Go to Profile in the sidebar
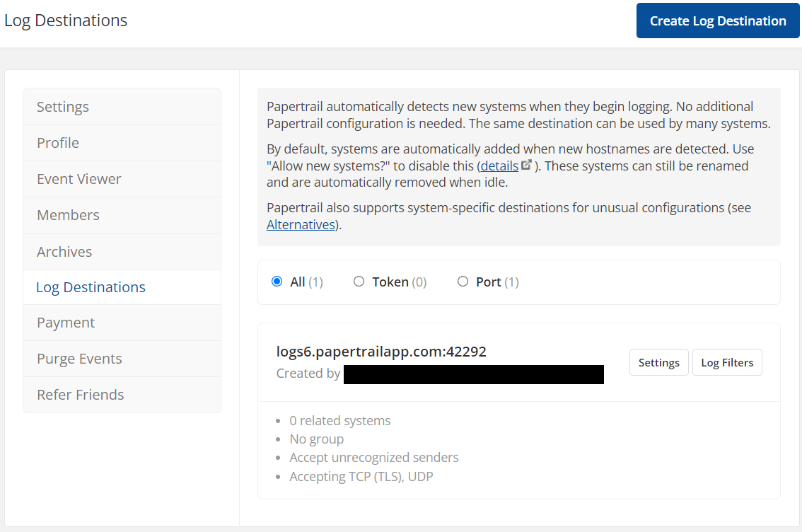802x532 pixels. click(122, 143)
